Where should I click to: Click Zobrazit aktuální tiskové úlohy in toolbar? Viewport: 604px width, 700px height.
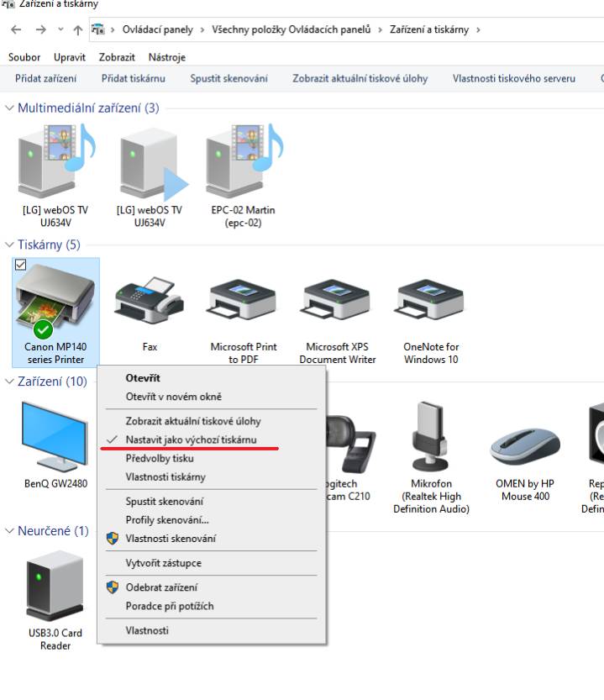(x=360, y=79)
